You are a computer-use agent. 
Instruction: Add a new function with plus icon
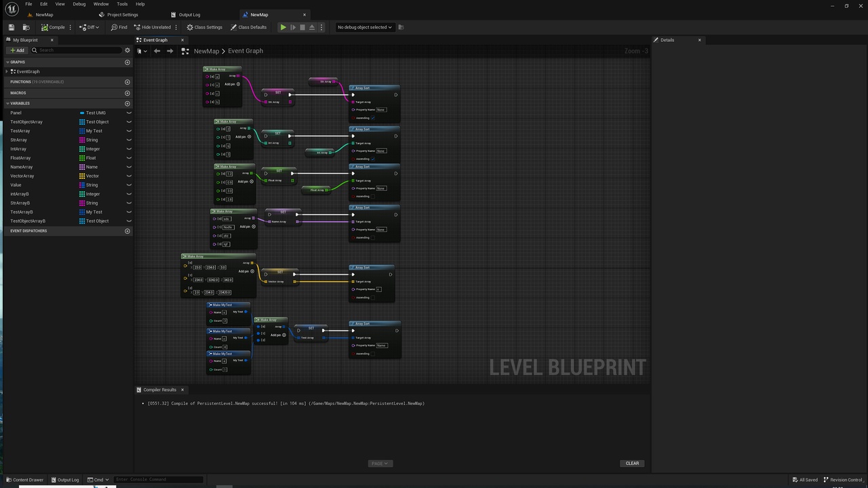pyautogui.click(x=127, y=82)
